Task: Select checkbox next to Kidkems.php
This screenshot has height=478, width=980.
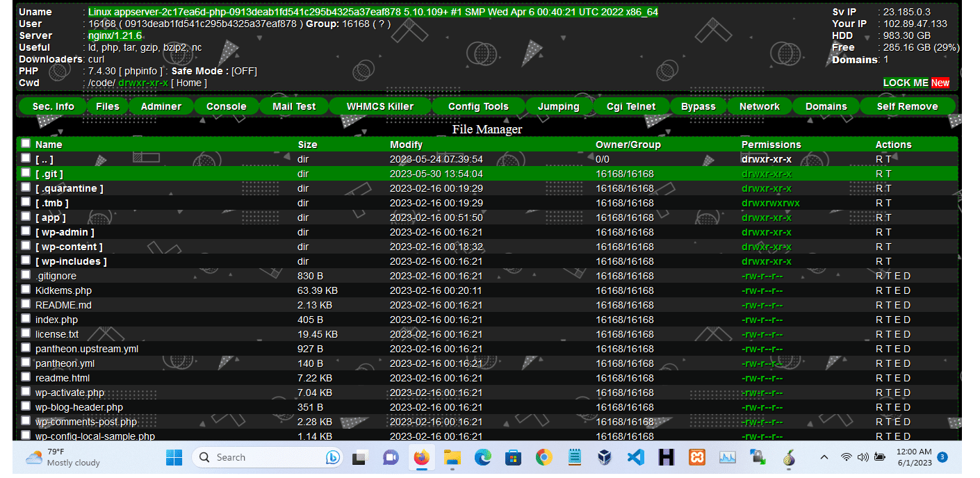Action: [x=26, y=290]
